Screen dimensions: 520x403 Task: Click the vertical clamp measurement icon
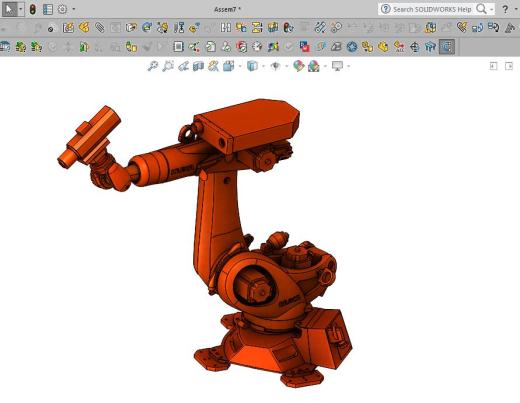pos(179,27)
